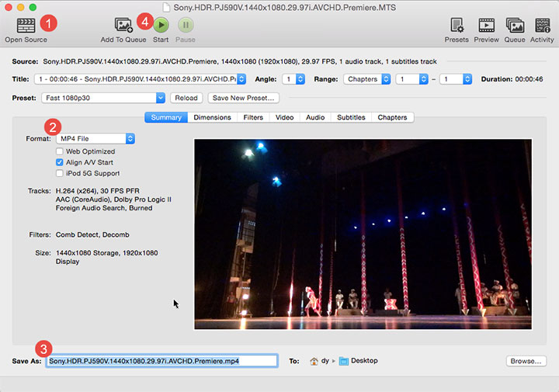Image resolution: width=559 pixels, height=392 pixels.
Task: Enable the iPod 5G Support checkbox
Action: point(59,173)
